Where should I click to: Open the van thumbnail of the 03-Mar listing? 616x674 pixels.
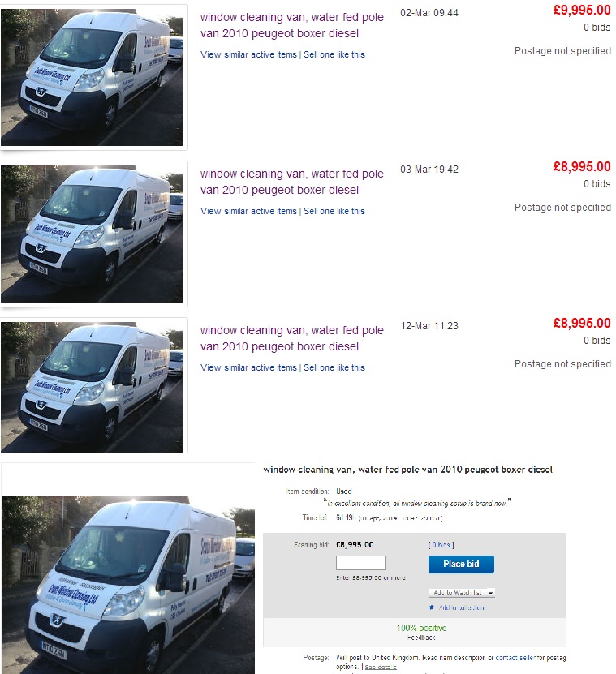92,234
